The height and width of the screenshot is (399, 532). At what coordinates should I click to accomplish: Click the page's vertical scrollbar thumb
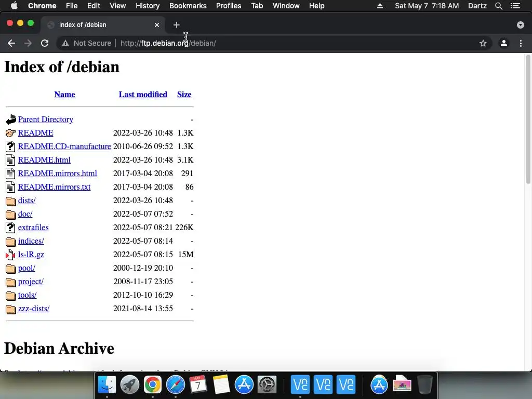pyautogui.click(x=528, y=119)
